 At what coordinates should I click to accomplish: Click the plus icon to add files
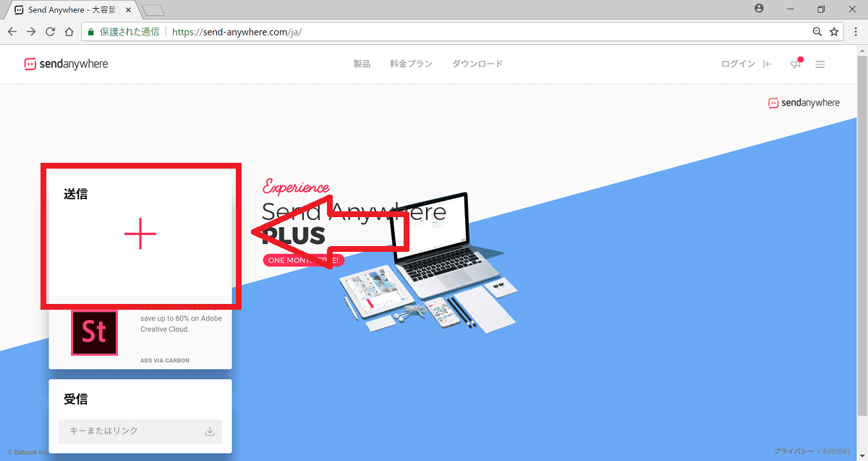(x=140, y=234)
